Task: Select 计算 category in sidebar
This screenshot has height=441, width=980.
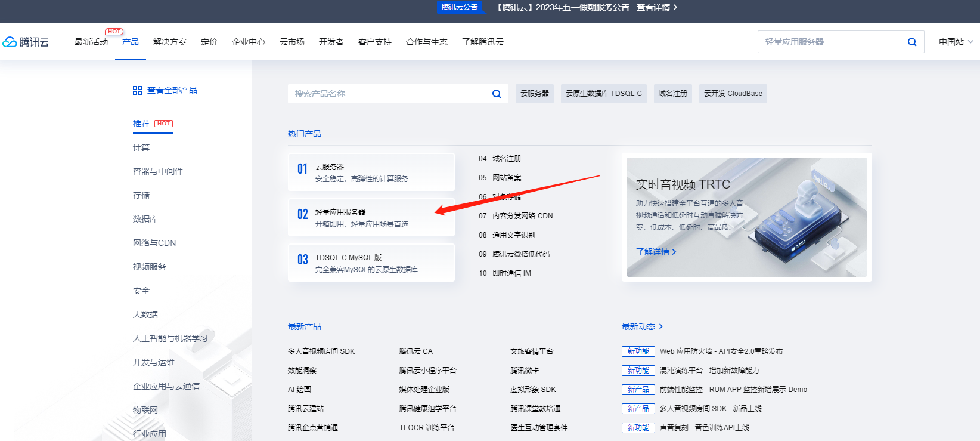Action: [x=141, y=147]
